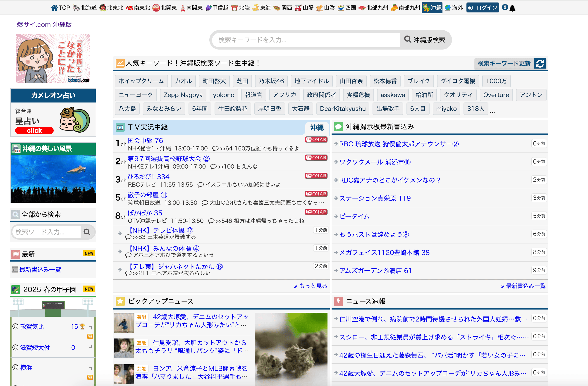Click the TOP house icon
The height and width of the screenshot is (386, 588).
click(54, 8)
